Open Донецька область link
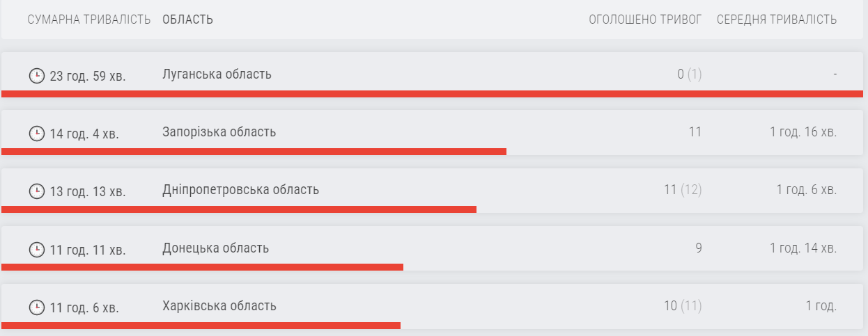868x336 pixels. coord(215,248)
